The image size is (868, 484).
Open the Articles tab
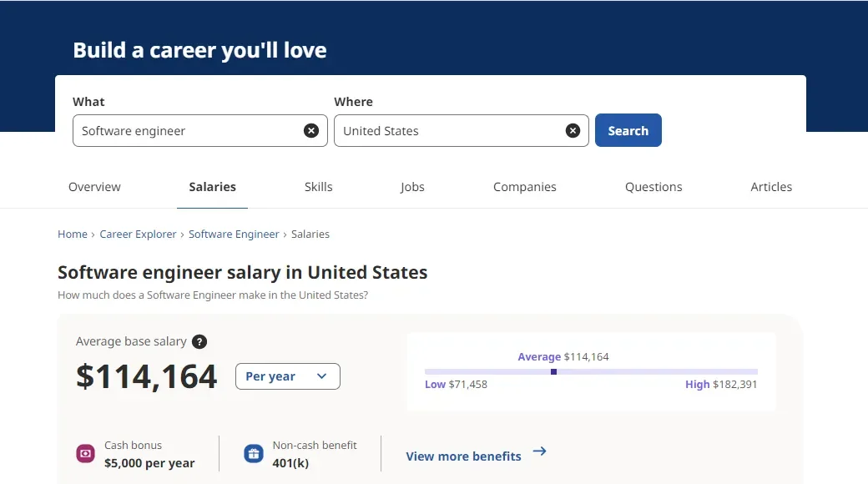tap(771, 187)
